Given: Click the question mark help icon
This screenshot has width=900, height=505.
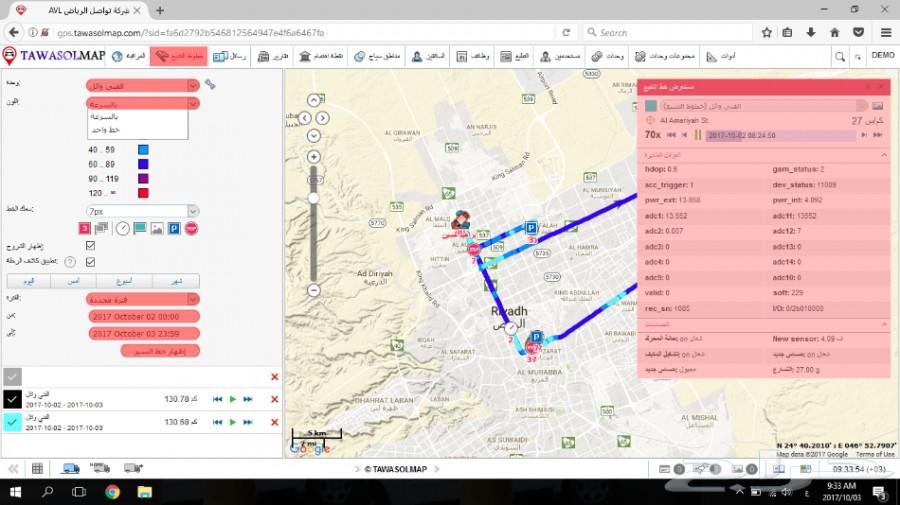Looking at the screenshot, I should point(70,262).
